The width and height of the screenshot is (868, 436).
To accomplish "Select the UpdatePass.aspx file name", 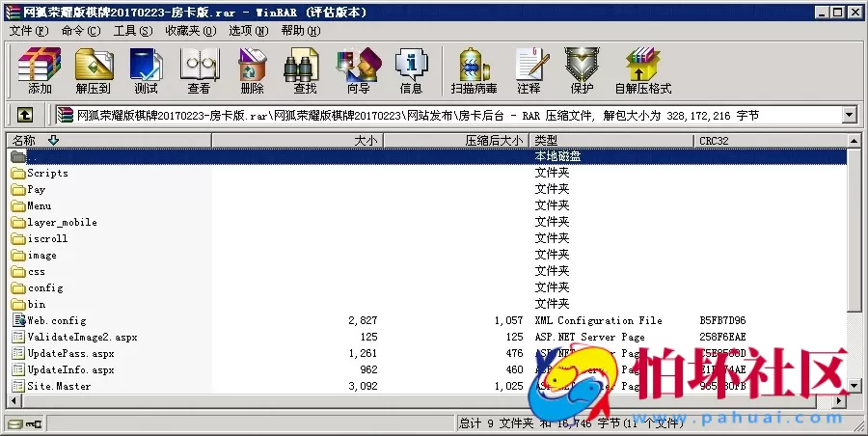I will (x=70, y=353).
